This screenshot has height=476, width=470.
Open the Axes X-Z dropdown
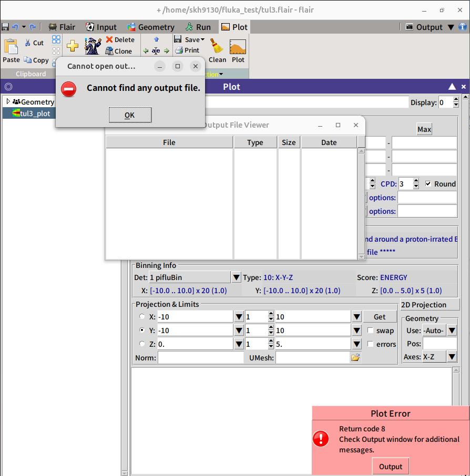click(452, 357)
